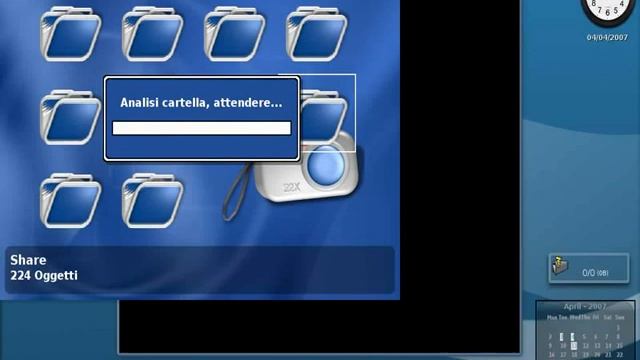The width and height of the screenshot is (640, 360).
Task: Open the second folder in the bottom row
Action: (x=152, y=200)
